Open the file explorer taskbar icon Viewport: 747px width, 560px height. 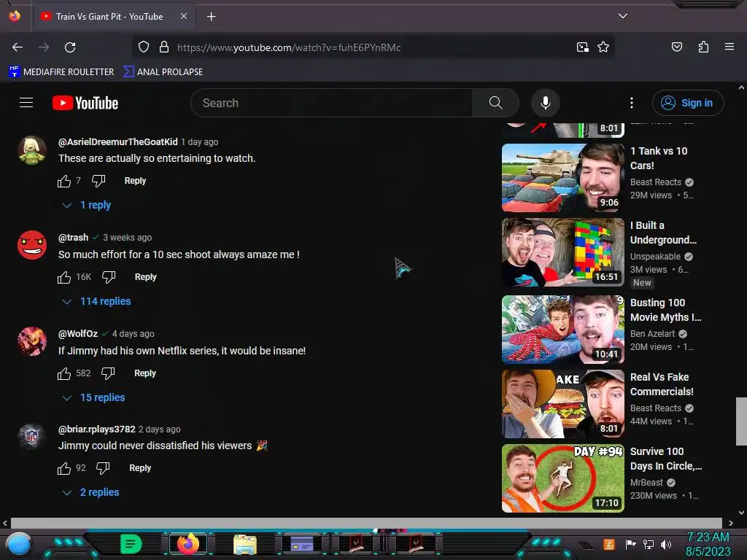(x=245, y=544)
